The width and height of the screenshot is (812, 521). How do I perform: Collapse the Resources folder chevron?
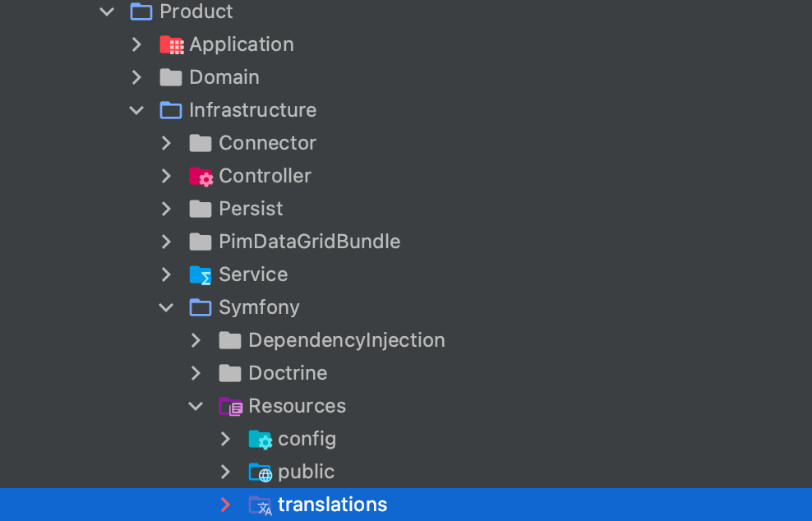coord(196,406)
